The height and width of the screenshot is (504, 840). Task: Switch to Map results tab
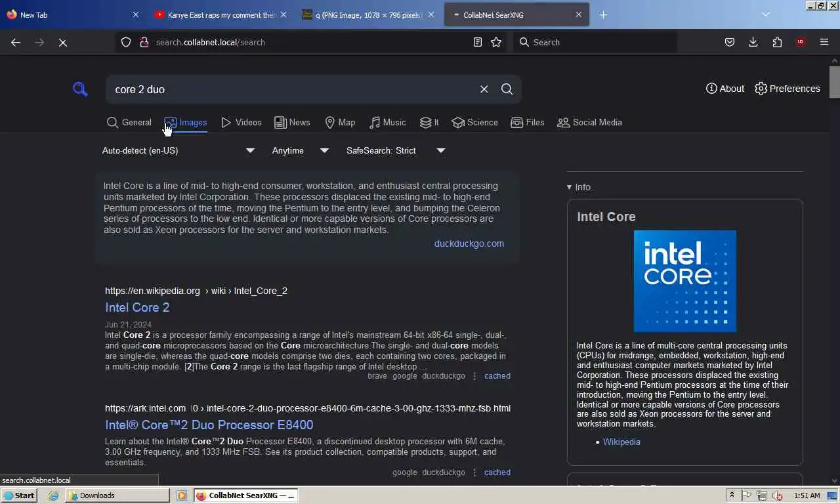340,122
